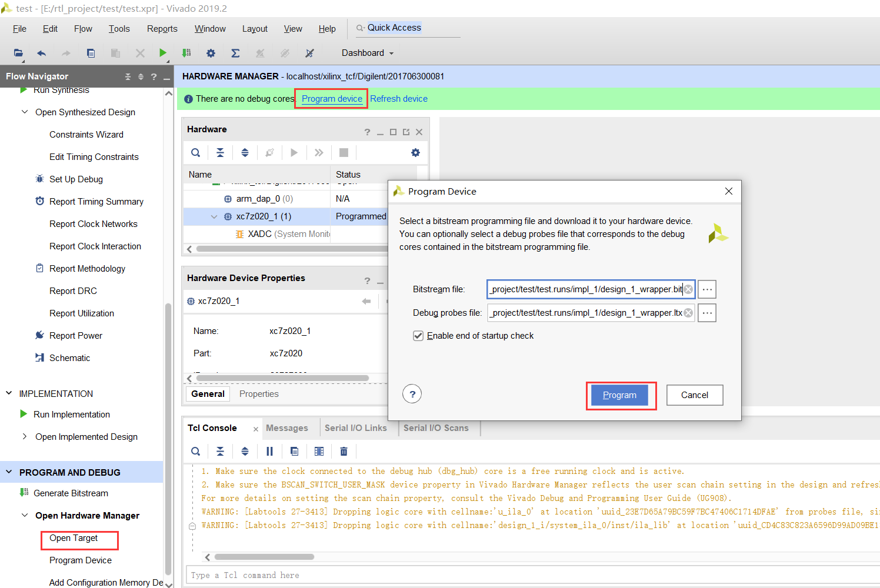
Task: Collapse Open Synthesized Design section
Action: [25, 112]
